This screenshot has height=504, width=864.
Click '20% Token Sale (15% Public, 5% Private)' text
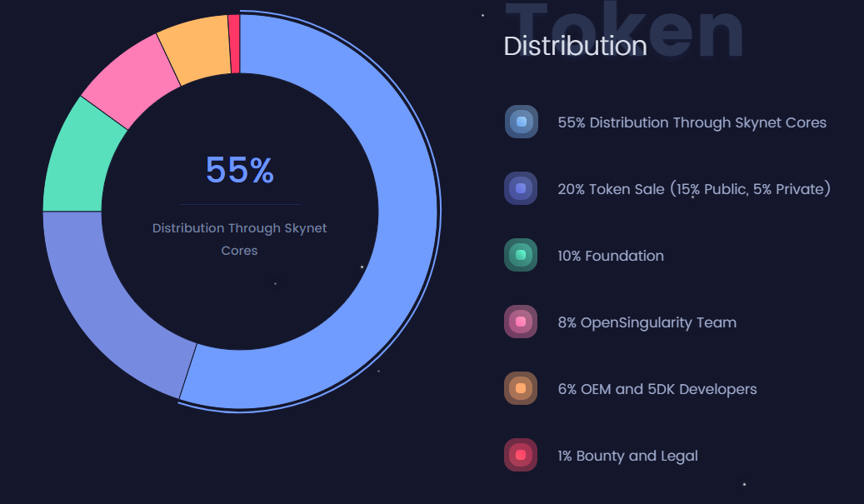click(694, 189)
